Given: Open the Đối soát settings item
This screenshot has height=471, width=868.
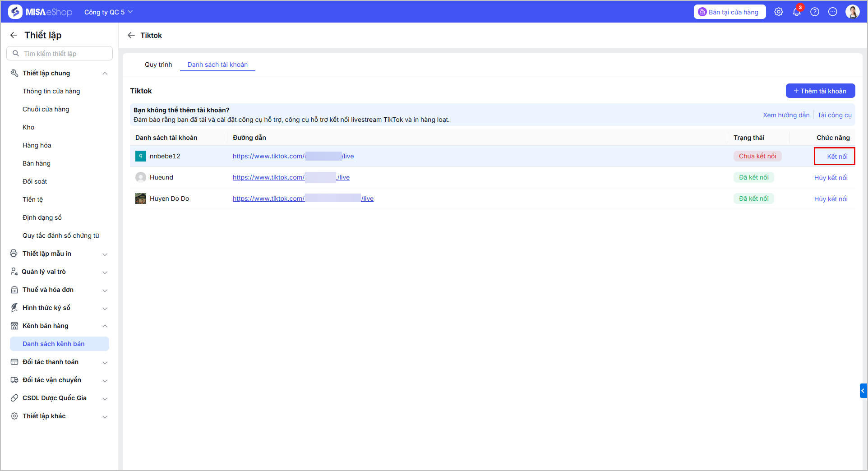Looking at the screenshot, I should click(x=35, y=181).
